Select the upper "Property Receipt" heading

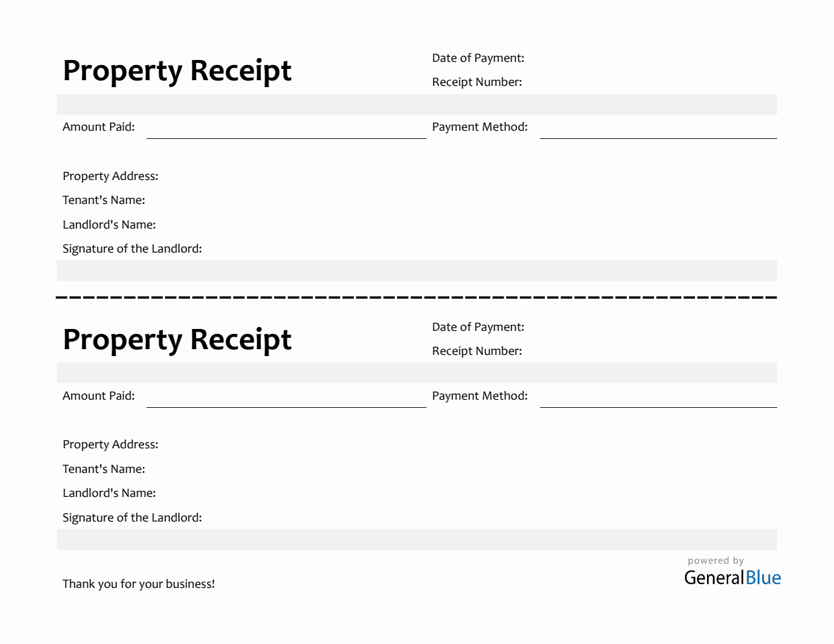pyautogui.click(x=177, y=71)
